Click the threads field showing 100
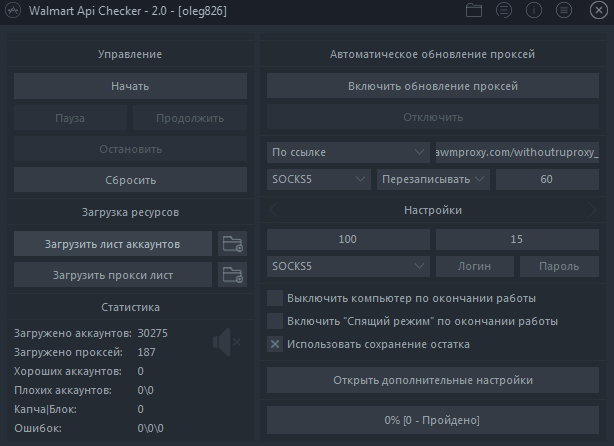Image resolution: width=614 pixels, height=446 pixels. (348, 239)
